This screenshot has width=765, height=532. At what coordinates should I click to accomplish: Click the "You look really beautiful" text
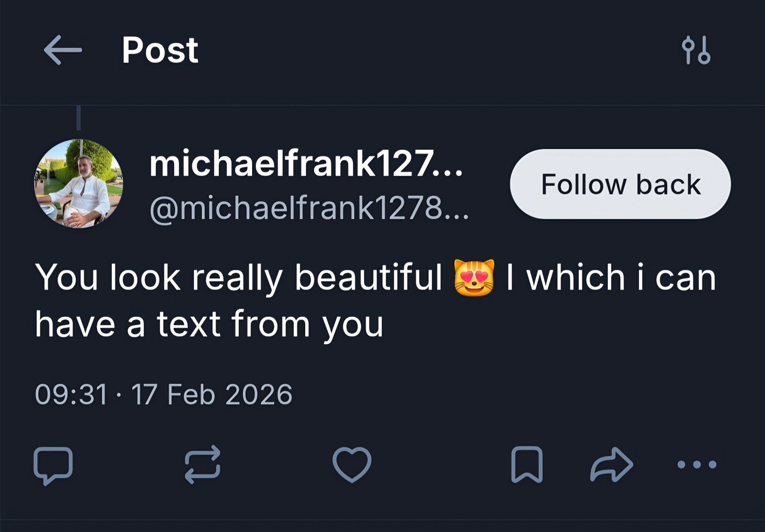(238, 277)
